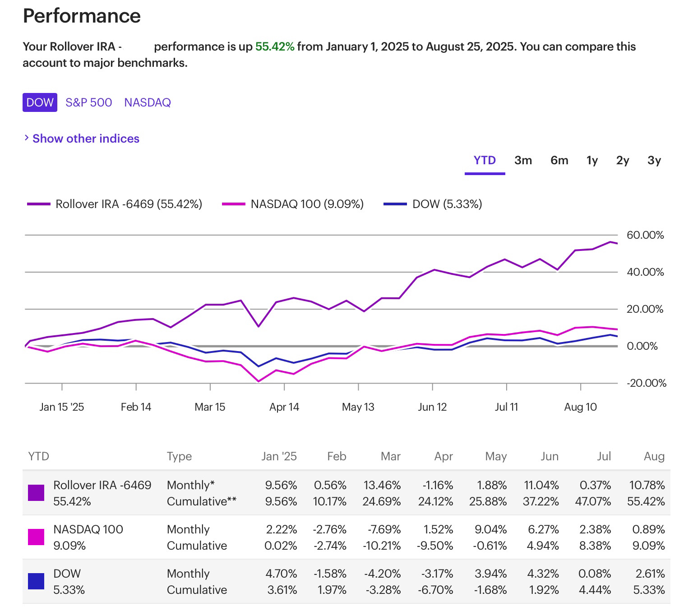This screenshot has height=616, width=693.
Task: Click the purple Rollover IRA table swatch
Action: (36, 493)
